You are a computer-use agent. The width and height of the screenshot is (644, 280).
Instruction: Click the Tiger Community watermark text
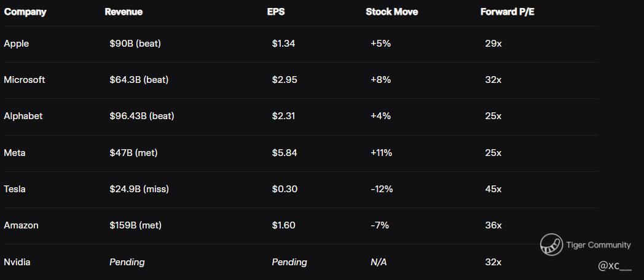[x=598, y=245]
